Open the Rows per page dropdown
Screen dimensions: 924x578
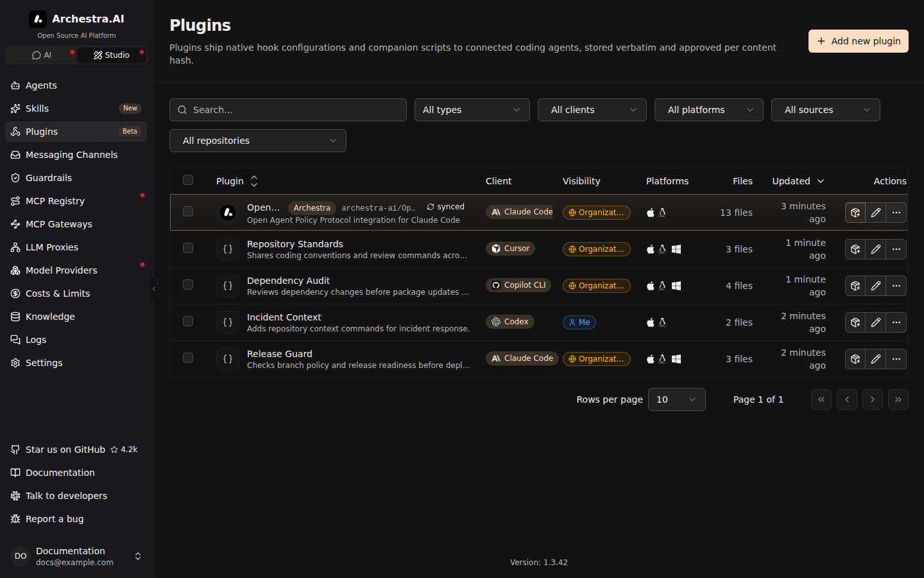[x=677, y=399]
